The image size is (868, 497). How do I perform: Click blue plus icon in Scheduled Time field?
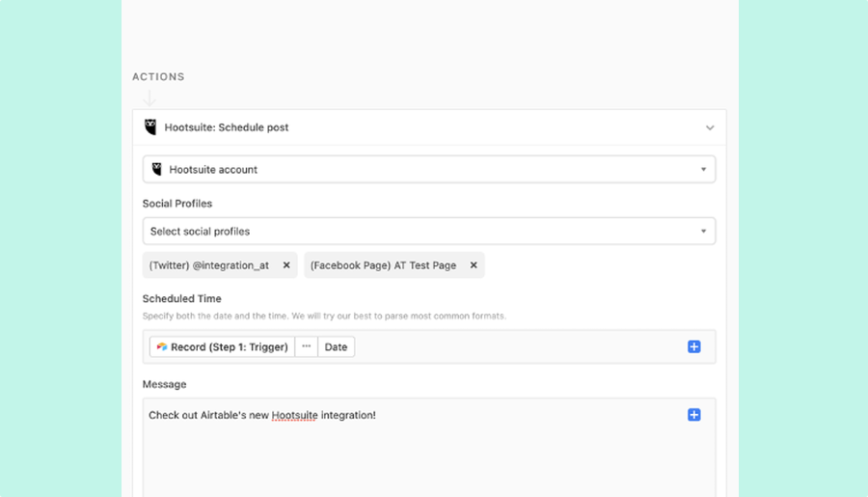click(694, 346)
